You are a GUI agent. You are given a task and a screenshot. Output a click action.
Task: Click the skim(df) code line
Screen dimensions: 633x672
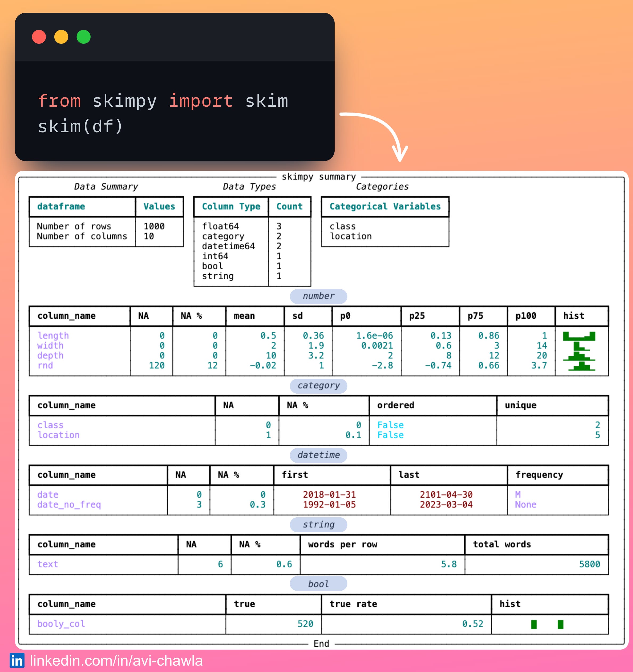click(80, 126)
